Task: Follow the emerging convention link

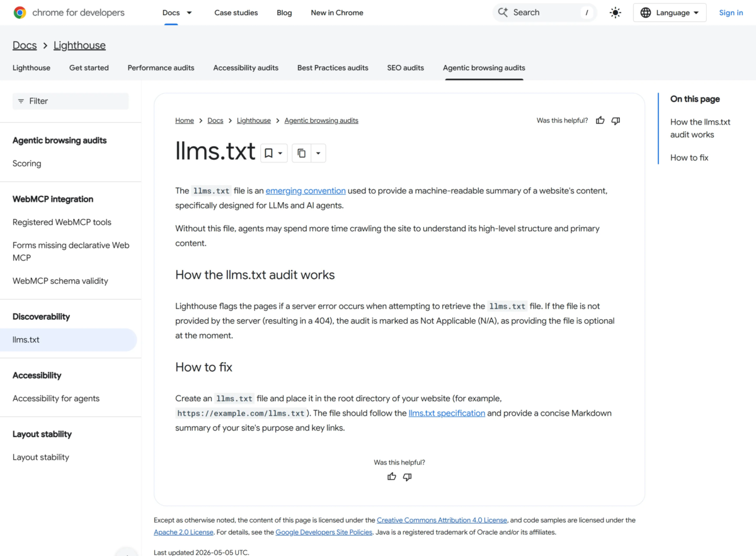Action: [306, 190]
